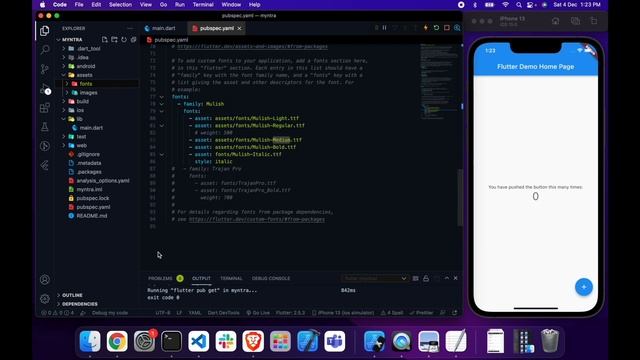
Task: Expand the .dart_tool folder
Action: [64, 49]
